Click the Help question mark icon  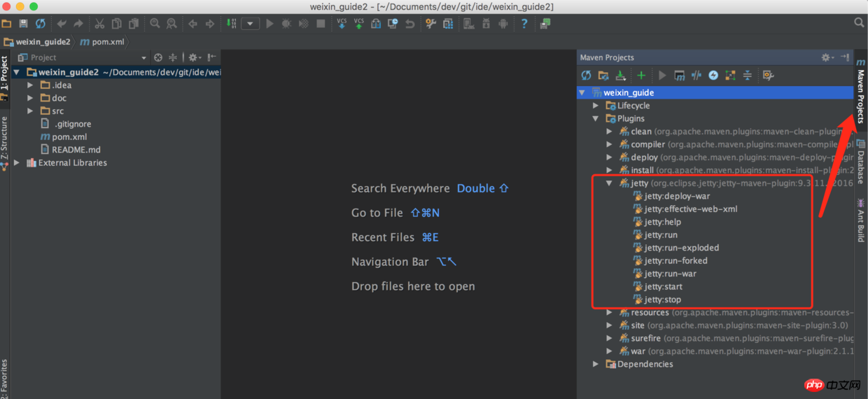point(524,24)
